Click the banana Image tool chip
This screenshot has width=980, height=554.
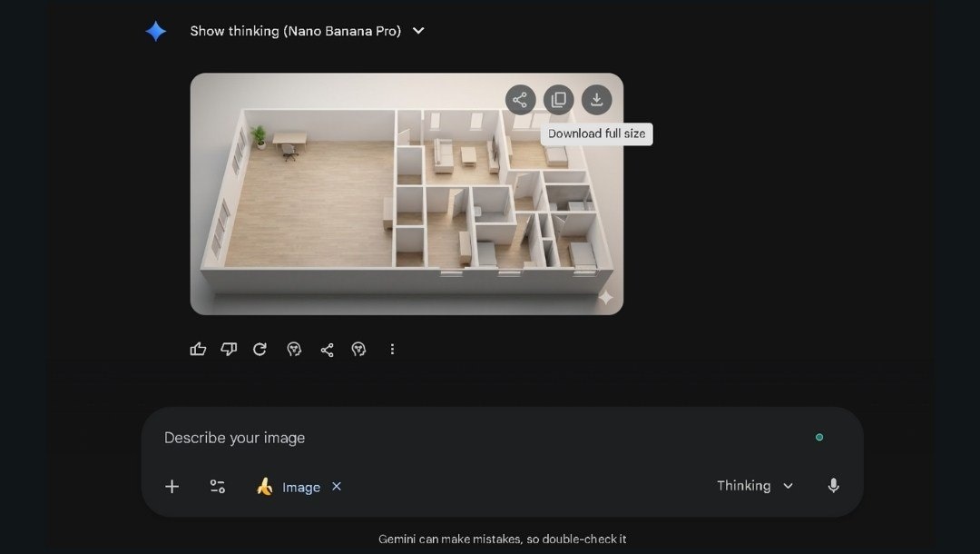coord(289,487)
